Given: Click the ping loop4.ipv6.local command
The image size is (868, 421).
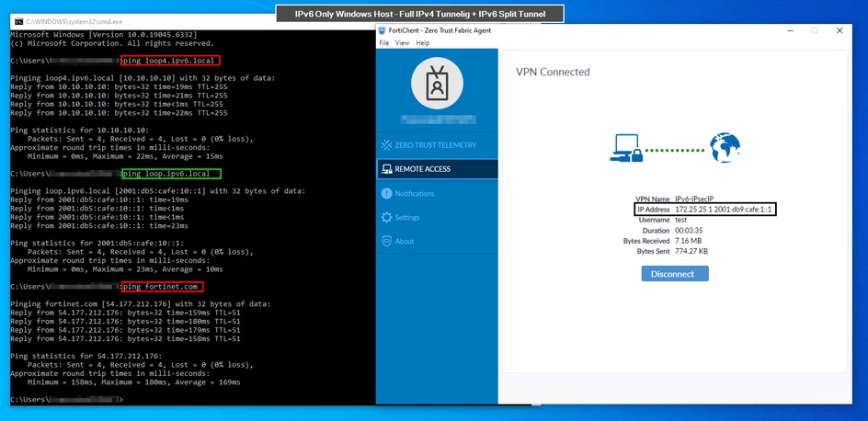Looking at the screenshot, I should (x=171, y=61).
